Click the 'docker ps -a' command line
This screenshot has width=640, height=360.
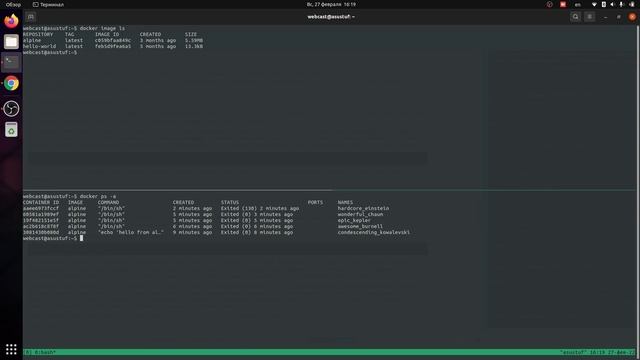(98, 196)
